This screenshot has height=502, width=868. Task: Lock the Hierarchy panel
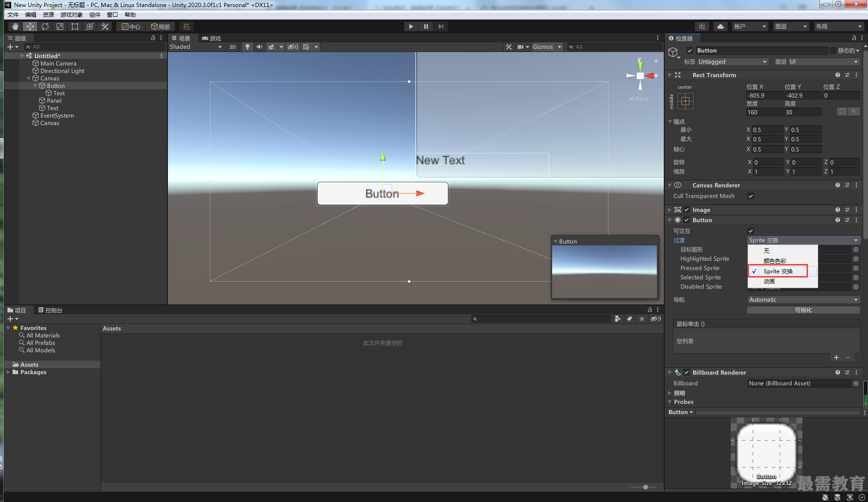153,38
